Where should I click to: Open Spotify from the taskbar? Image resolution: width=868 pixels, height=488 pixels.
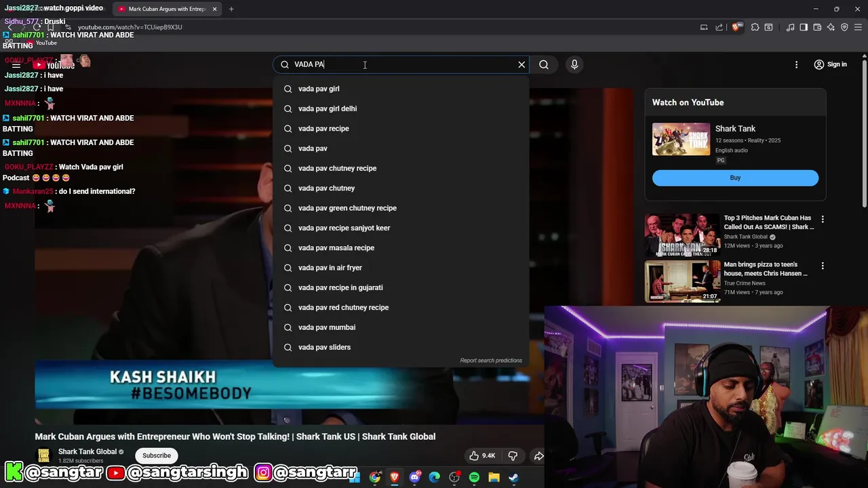[x=474, y=477]
